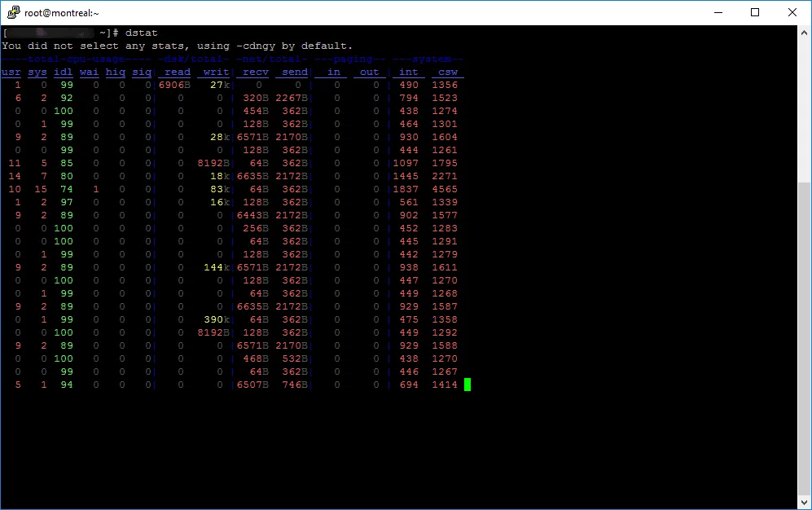Viewport: 812px width, 510px height.
Task: Close the root@montreal terminal window
Action: [x=792, y=12]
